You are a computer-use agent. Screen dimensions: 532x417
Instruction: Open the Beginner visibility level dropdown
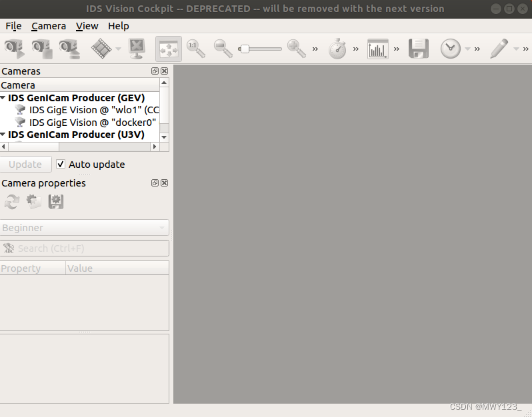pyautogui.click(x=84, y=228)
